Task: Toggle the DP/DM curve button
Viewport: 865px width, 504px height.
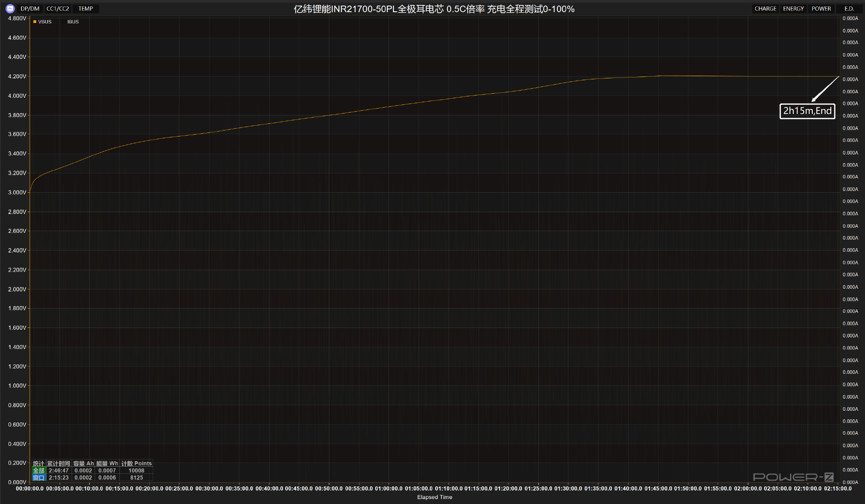Action: pos(30,9)
